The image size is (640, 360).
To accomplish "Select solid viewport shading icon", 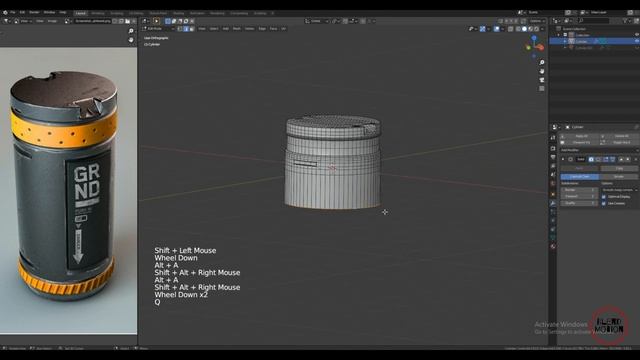I will pyautogui.click(x=524, y=29).
